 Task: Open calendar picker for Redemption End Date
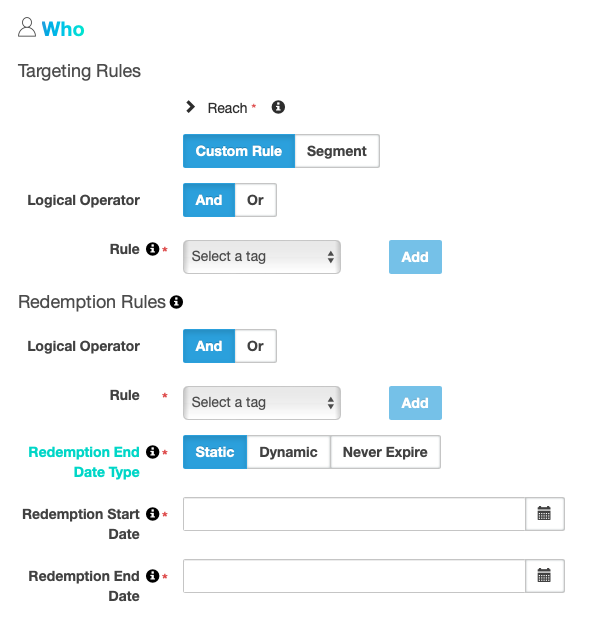(x=544, y=576)
